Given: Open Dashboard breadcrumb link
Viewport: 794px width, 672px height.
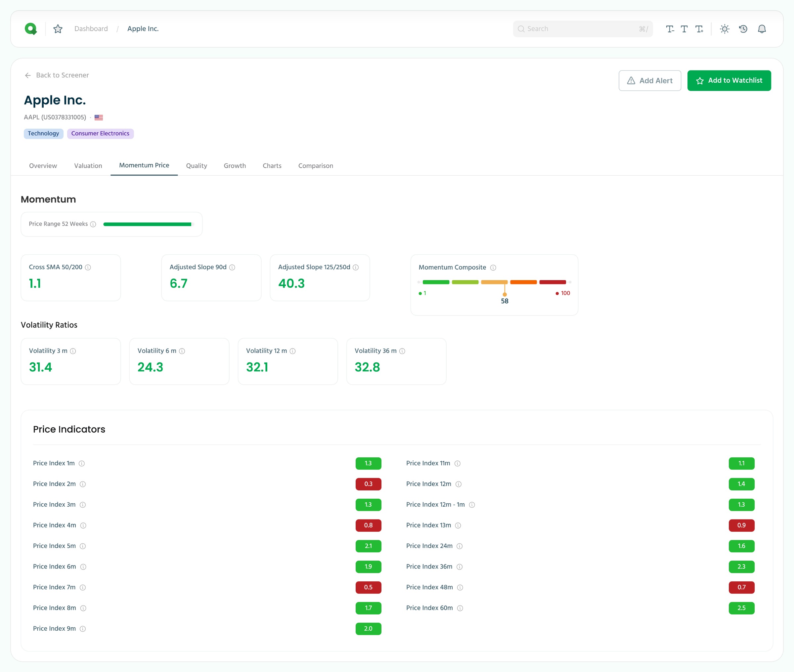Looking at the screenshot, I should tap(91, 29).
